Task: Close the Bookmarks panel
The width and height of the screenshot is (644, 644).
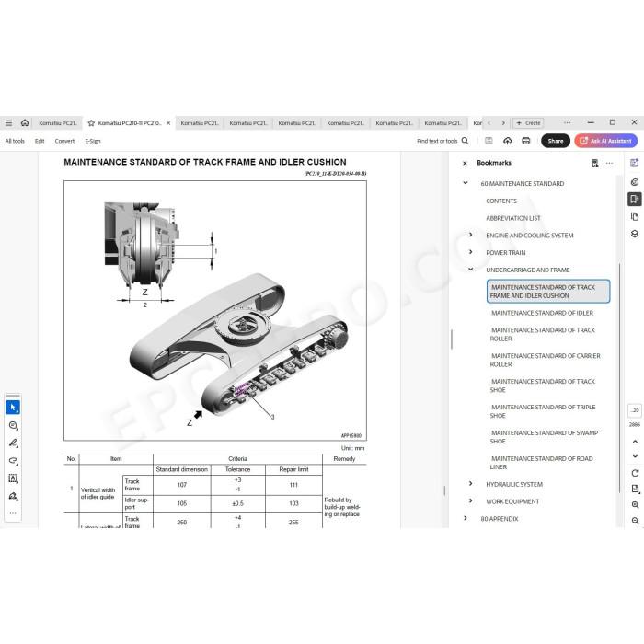Action: pyautogui.click(x=465, y=164)
